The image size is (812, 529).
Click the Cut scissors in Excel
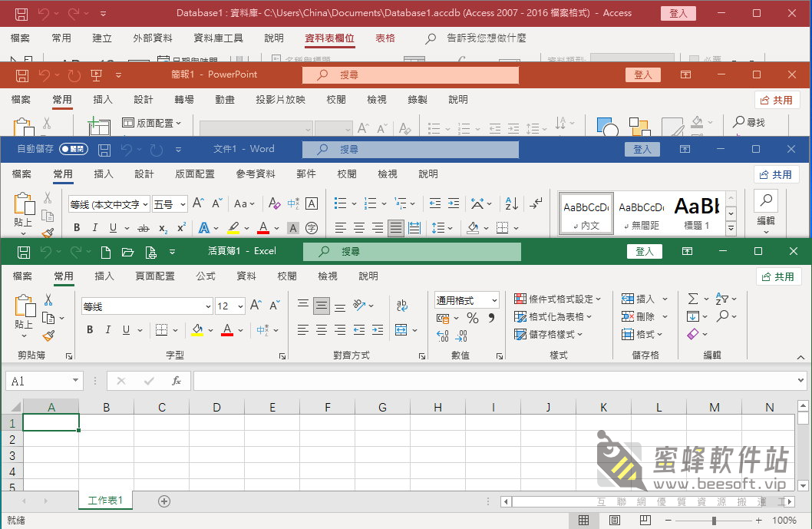48,299
